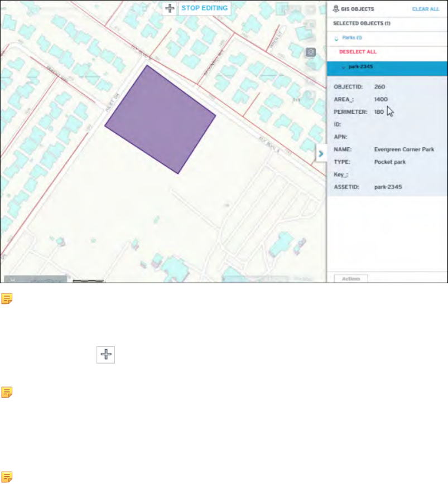
Task: Click DESELECT ALL
Action: [x=358, y=52]
